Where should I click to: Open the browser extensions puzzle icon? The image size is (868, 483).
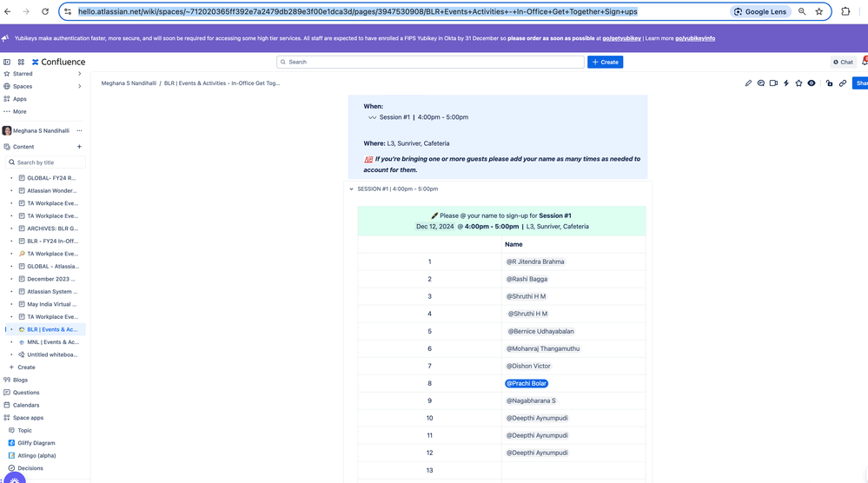coord(845,11)
